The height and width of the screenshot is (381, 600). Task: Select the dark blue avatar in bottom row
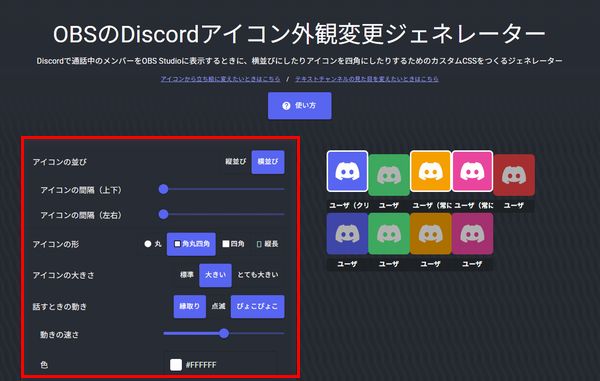pyautogui.click(x=347, y=233)
